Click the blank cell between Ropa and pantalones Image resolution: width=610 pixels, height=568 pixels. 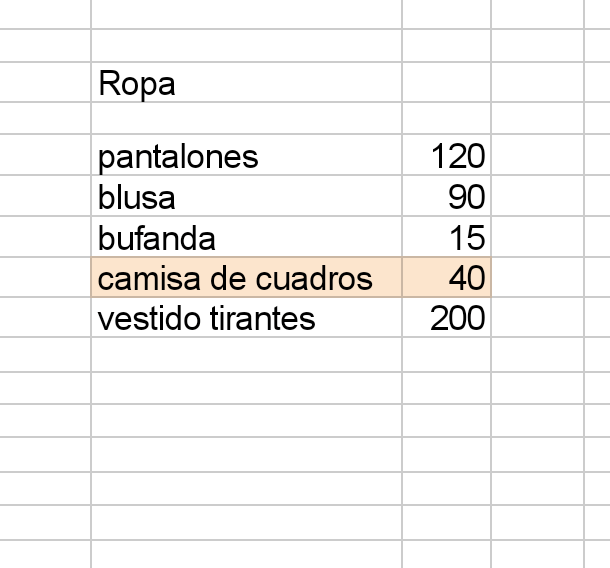click(246, 118)
